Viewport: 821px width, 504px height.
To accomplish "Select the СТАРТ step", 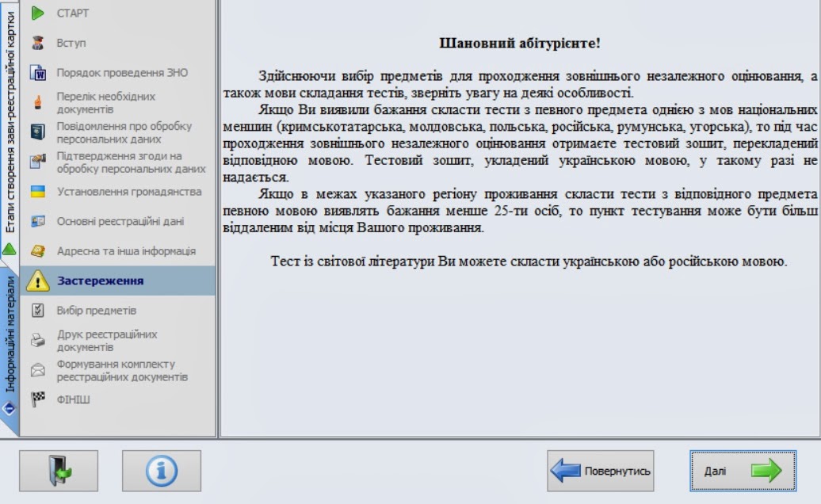I will (x=118, y=13).
